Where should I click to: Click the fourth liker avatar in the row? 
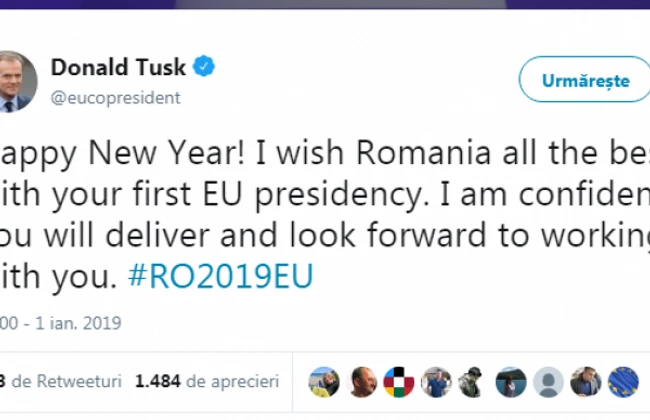click(436, 381)
